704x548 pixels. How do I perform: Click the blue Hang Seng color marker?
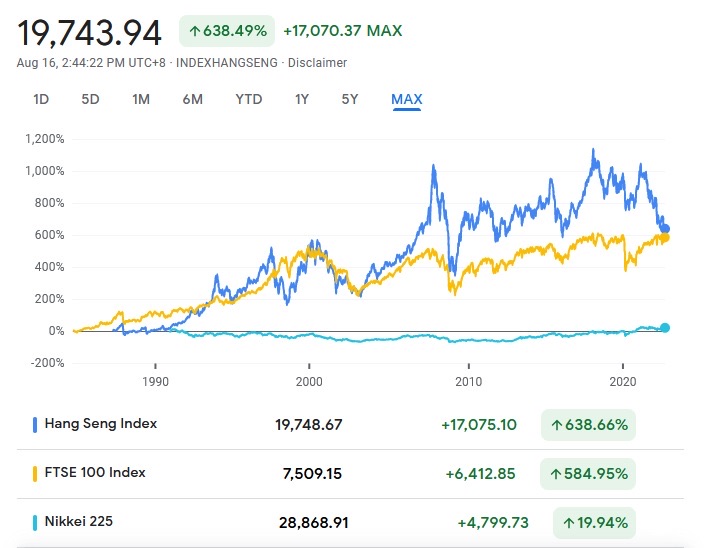(35, 425)
